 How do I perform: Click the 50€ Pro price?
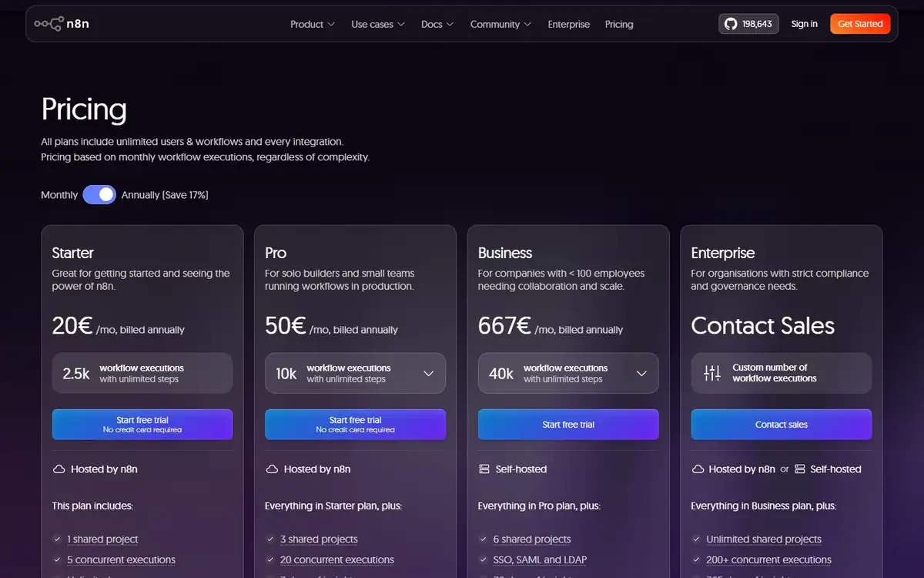coord(286,326)
